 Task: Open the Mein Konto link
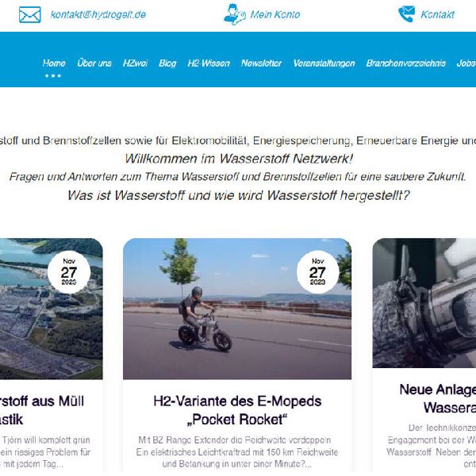[x=274, y=14]
